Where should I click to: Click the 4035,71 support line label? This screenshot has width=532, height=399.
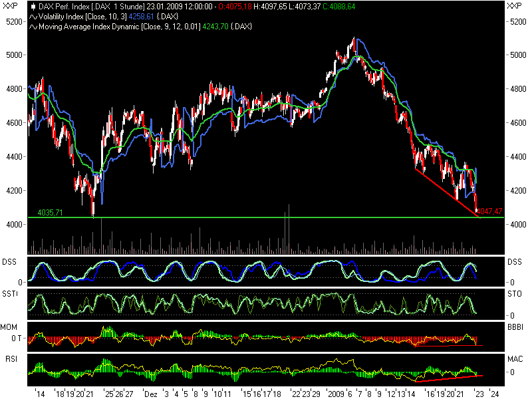pos(51,211)
